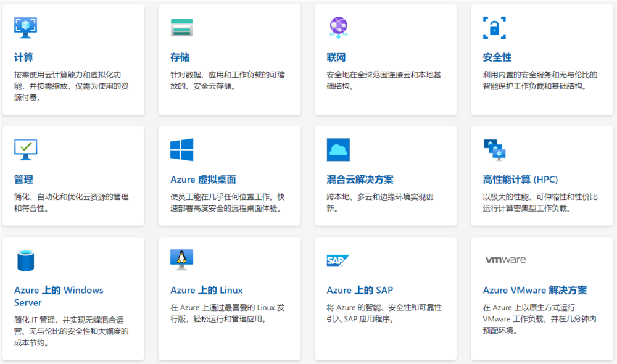617x364 pixels.
Task: Go to the 安全性 heading link
Action: [x=497, y=57]
